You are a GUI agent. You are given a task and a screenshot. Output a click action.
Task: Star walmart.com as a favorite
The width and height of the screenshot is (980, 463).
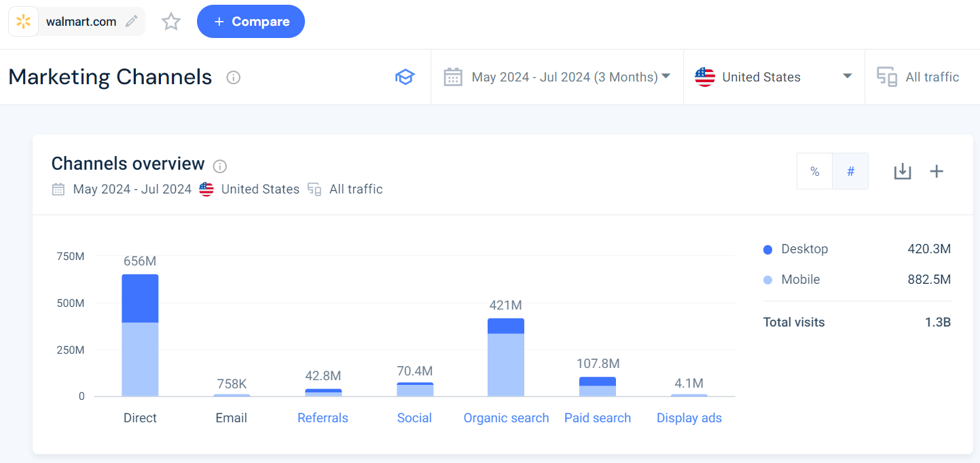pos(170,21)
